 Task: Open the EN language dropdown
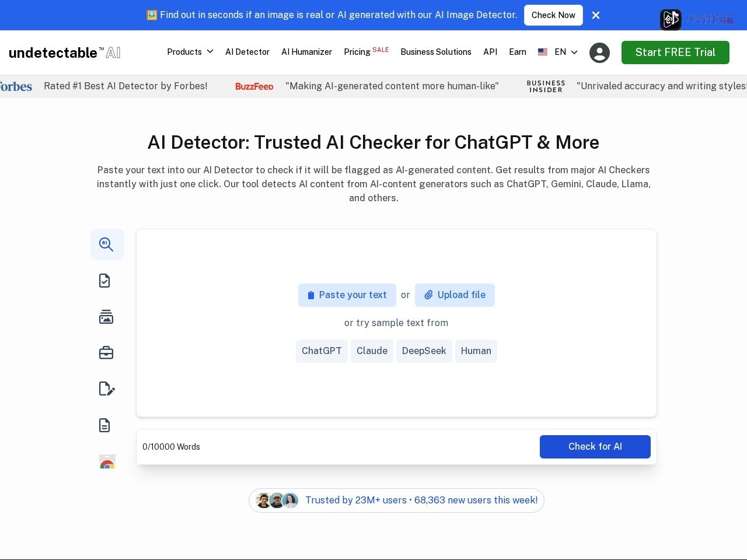pos(566,52)
